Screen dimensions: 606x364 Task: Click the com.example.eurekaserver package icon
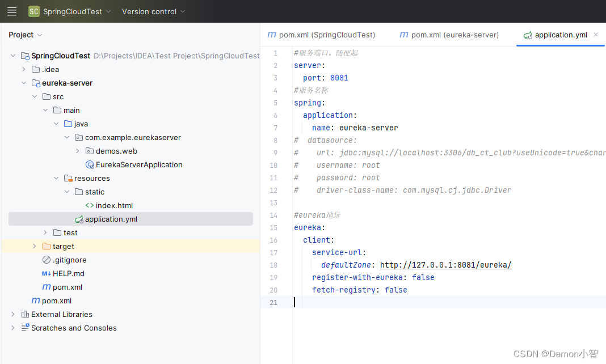[79, 137]
